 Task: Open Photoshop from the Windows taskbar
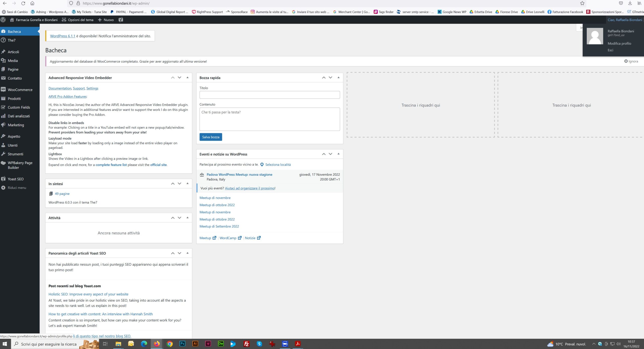click(182, 344)
